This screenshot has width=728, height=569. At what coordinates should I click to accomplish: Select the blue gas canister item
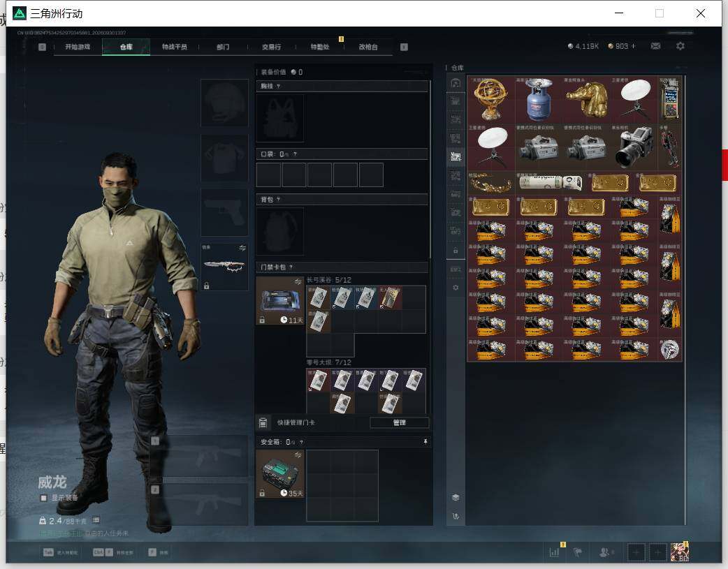538,99
